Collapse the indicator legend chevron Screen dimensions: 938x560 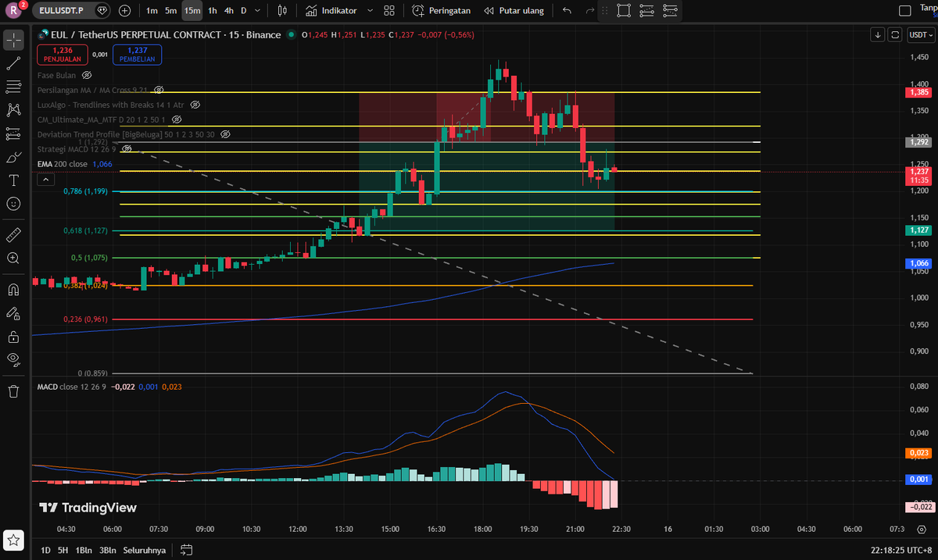tap(45, 180)
